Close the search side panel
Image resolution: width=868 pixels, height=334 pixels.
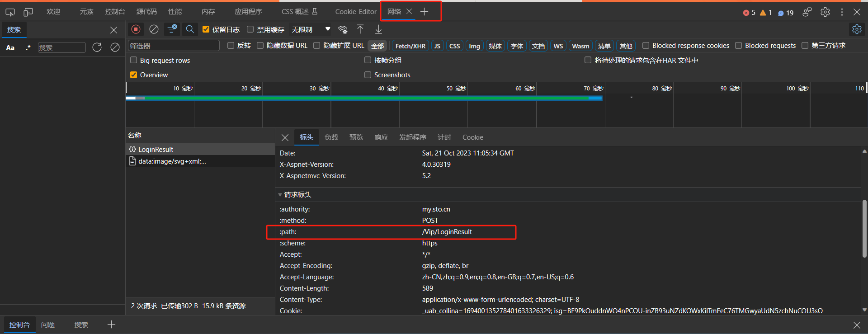(113, 30)
